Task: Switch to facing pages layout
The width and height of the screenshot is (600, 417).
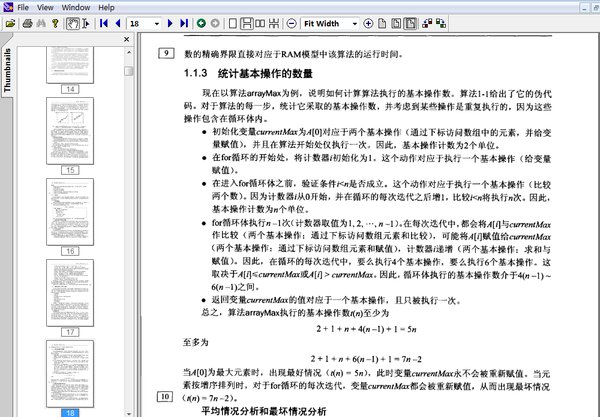Action: pos(260,24)
